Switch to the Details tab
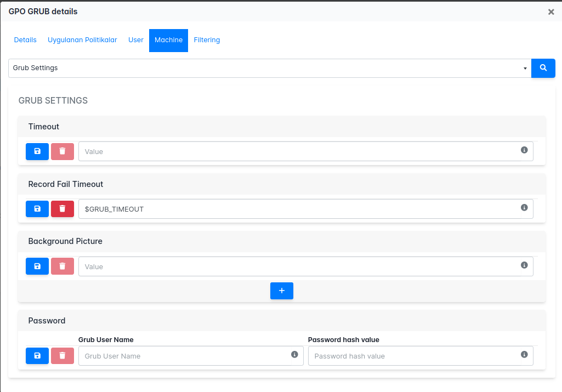Image resolution: width=562 pixels, height=392 pixels. click(25, 40)
